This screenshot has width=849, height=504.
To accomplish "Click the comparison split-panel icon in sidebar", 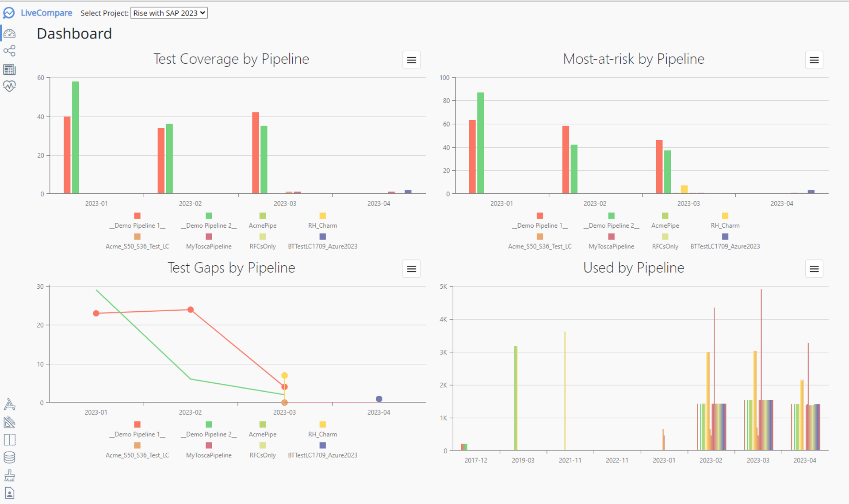I will pyautogui.click(x=9, y=439).
